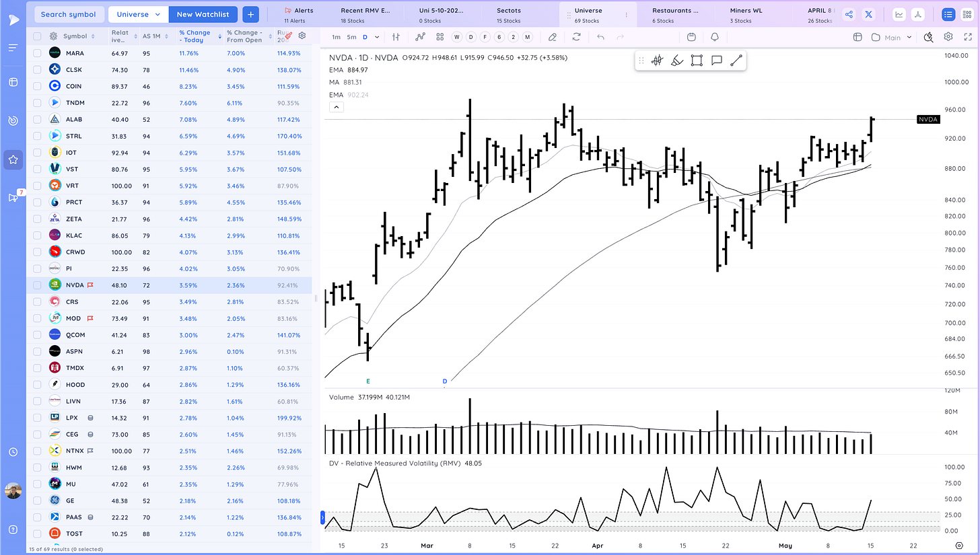Open the sidebar help question icon
Image resolution: width=980 pixels, height=555 pixels.
pos(13,529)
